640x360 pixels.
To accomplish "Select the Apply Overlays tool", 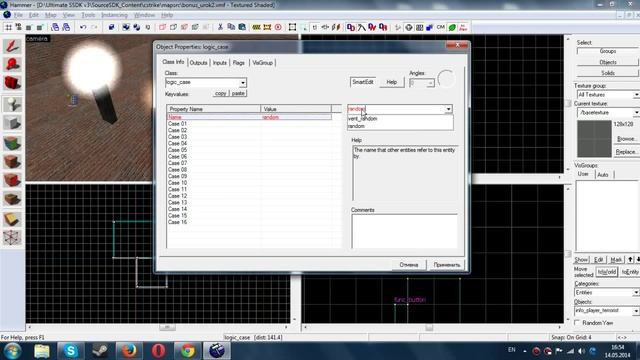I will pos(12,199).
